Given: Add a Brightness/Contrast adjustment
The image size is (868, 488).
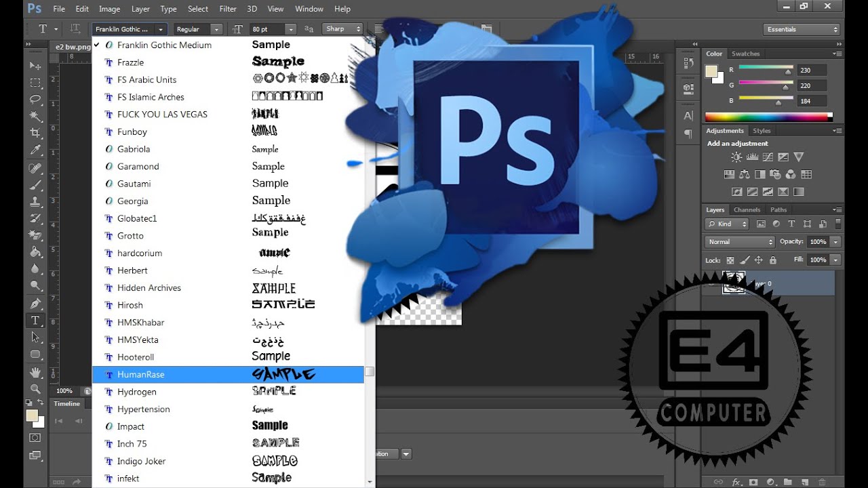Looking at the screenshot, I should tap(736, 157).
